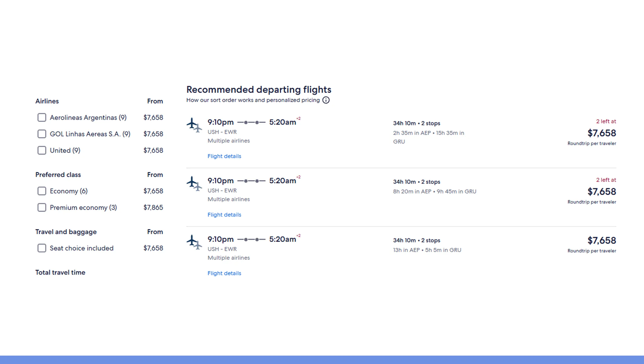Click the stops graphic between 9:10pm and 5:20am
Image resolution: width=644 pixels, height=364 pixels.
(252, 123)
